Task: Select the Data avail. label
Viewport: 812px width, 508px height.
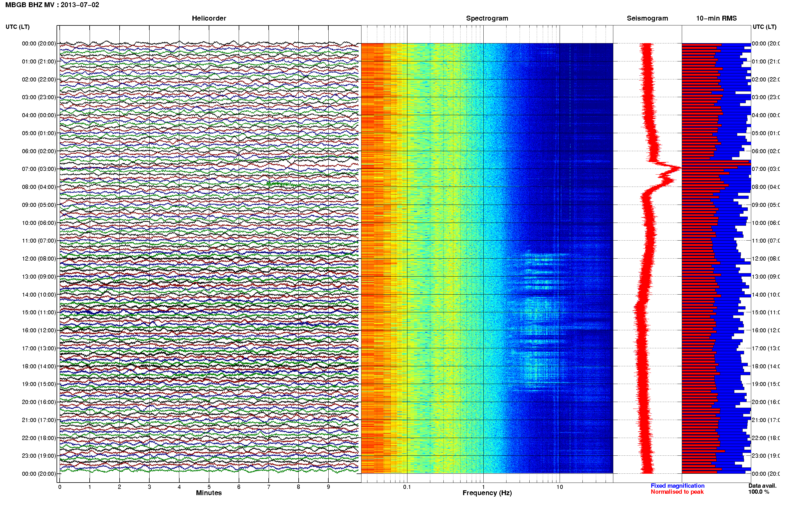Action: (x=762, y=485)
